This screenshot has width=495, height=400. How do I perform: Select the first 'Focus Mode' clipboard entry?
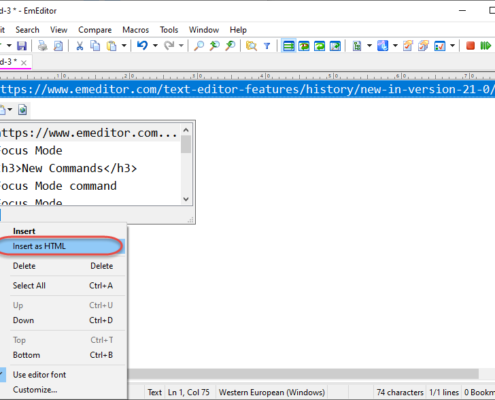coord(90,151)
